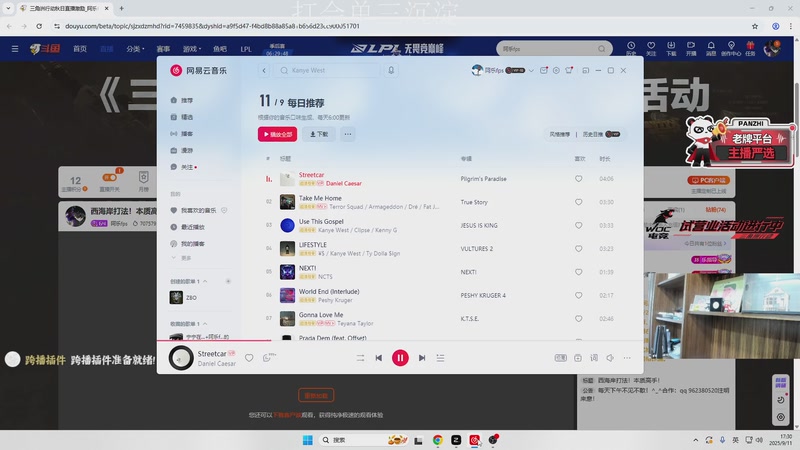Image resolution: width=800 pixels, height=450 pixels.
Task: Click the 风格推荐 style recommendation button
Action: tap(560, 134)
